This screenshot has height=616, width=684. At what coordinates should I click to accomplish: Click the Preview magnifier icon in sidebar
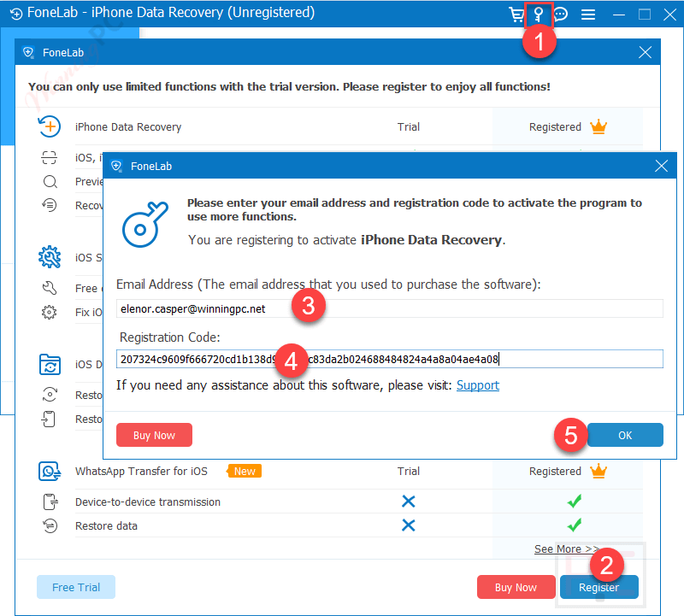pos(51,181)
